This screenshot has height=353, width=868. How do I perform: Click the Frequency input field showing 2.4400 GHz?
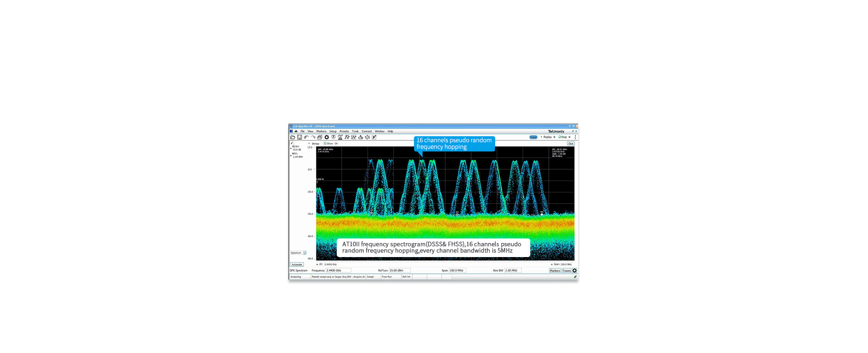tap(338, 271)
